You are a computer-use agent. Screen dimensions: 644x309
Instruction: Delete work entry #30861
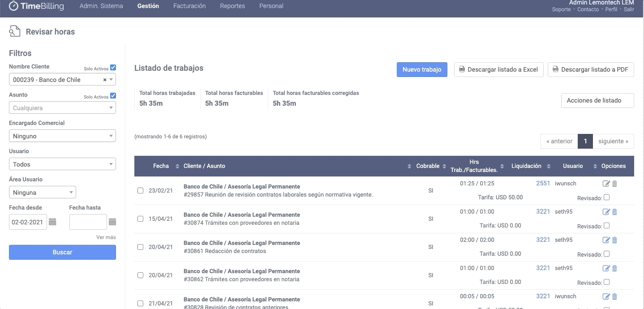614,240
